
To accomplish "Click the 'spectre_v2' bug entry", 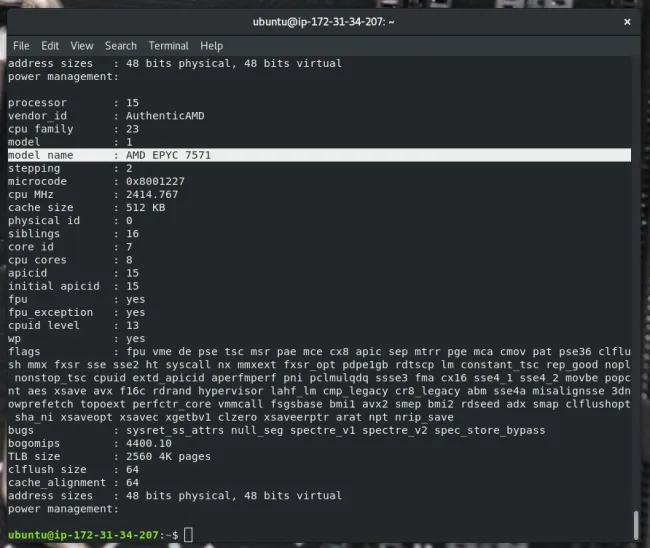I will pyautogui.click(x=395, y=430).
